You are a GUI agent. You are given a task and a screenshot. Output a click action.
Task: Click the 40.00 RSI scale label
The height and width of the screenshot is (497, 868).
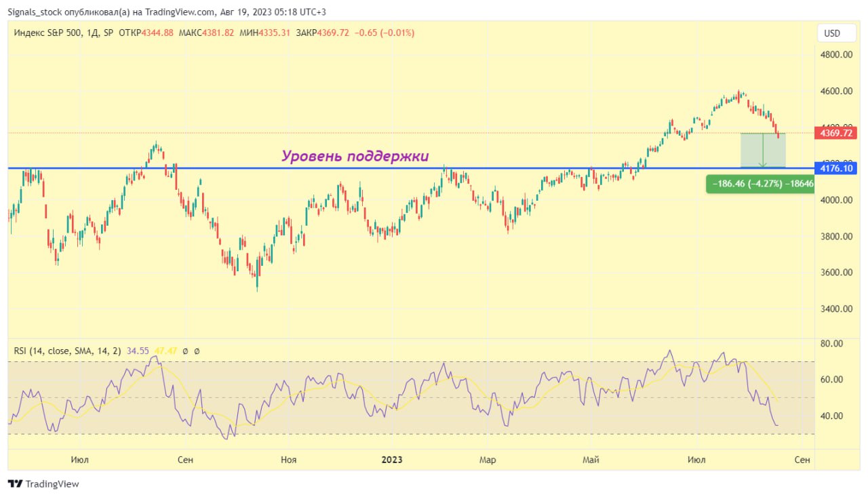coord(831,416)
